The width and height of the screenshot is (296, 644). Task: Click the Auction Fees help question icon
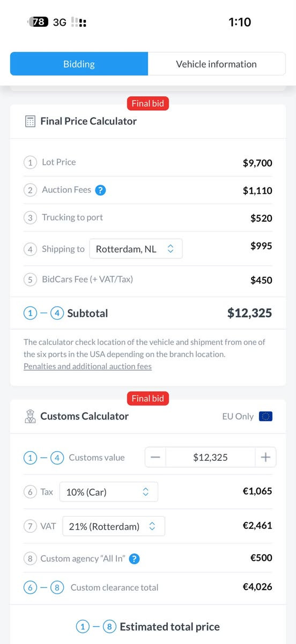100,190
